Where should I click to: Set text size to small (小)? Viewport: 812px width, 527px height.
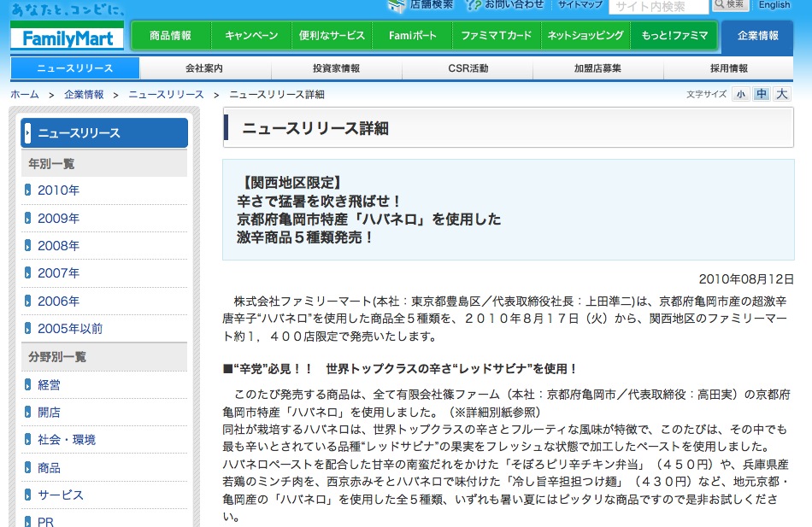pos(741,94)
